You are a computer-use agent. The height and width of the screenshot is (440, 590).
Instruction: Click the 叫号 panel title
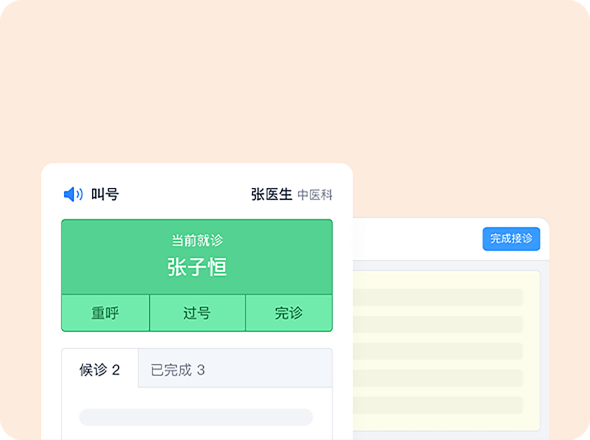point(105,194)
